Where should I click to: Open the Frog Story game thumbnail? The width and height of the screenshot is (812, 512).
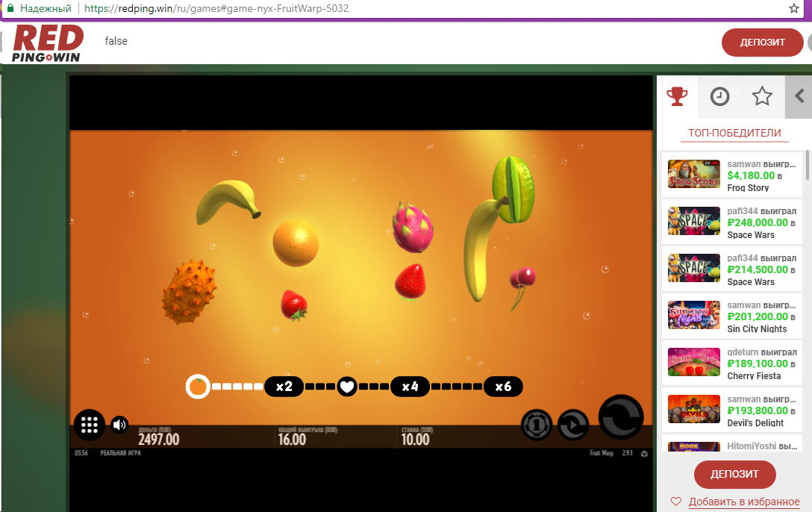coord(694,174)
